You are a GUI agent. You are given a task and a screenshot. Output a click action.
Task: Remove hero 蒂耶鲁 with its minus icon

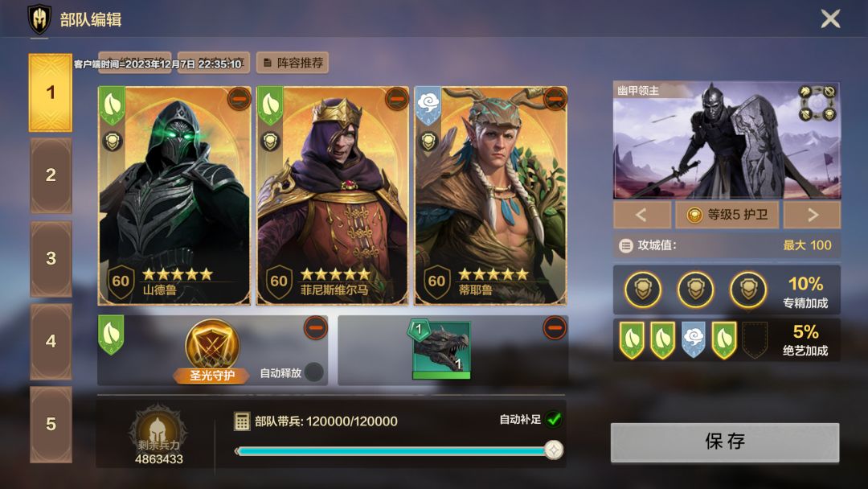point(555,99)
